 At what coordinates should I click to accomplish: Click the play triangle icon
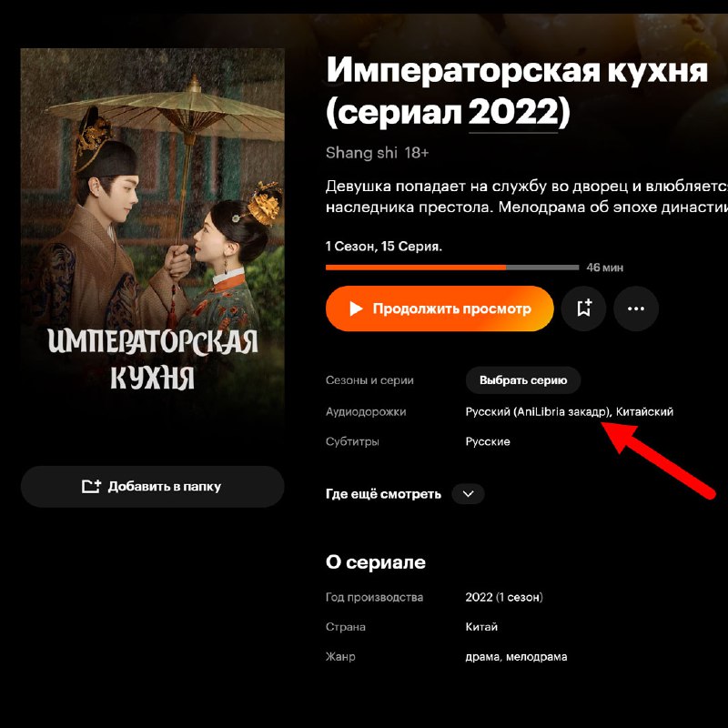[x=356, y=308]
